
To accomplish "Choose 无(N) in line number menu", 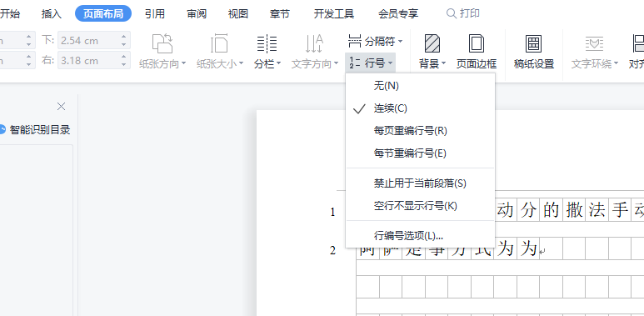I will tap(420, 86).
